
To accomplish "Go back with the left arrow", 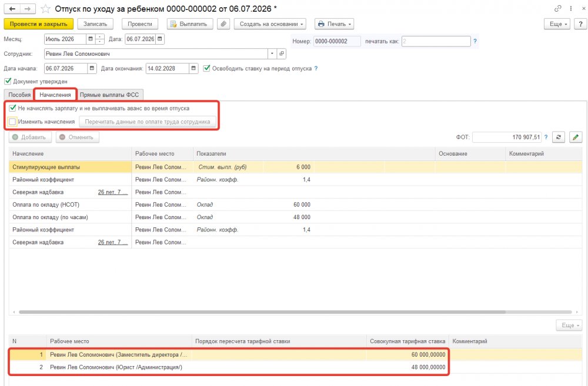I will pyautogui.click(x=12, y=9).
